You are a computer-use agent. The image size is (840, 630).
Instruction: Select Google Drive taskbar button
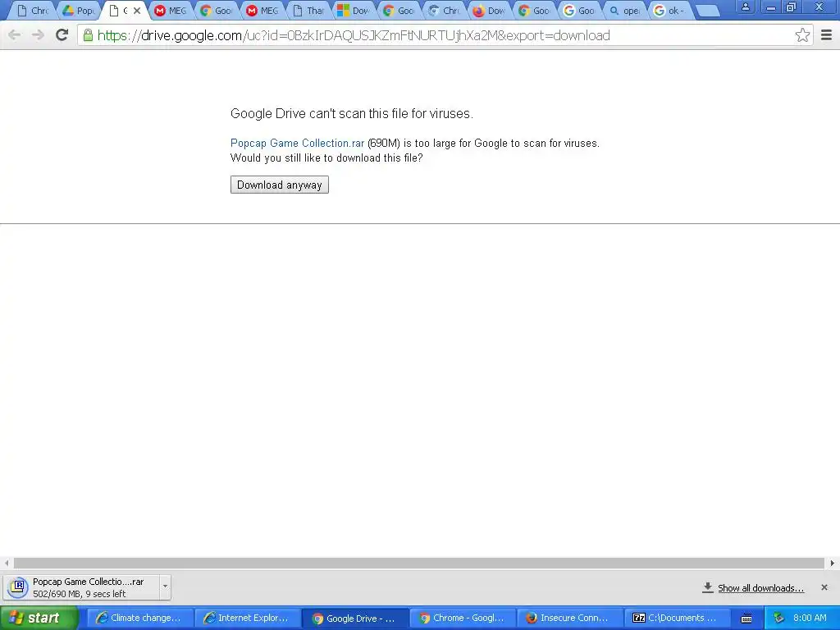click(x=355, y=619)
